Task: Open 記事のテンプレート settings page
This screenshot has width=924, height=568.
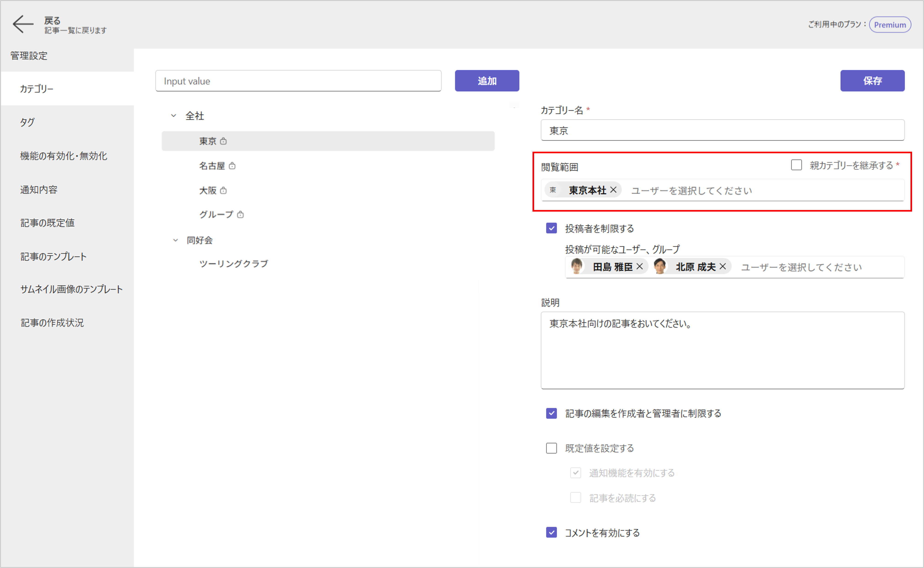Action: (x=53, y=257)
